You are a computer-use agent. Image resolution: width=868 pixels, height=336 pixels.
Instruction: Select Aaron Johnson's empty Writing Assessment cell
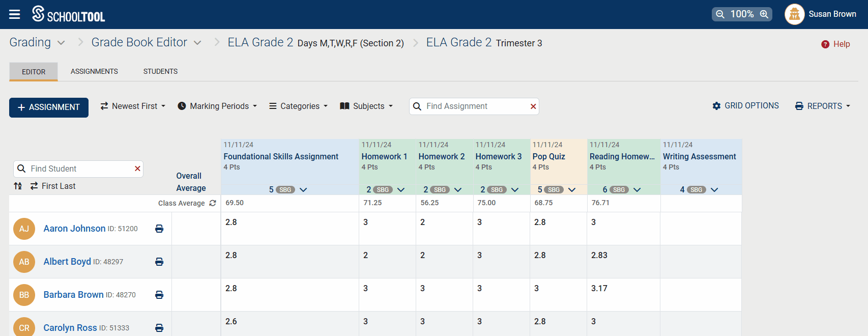tap(701, 229)
